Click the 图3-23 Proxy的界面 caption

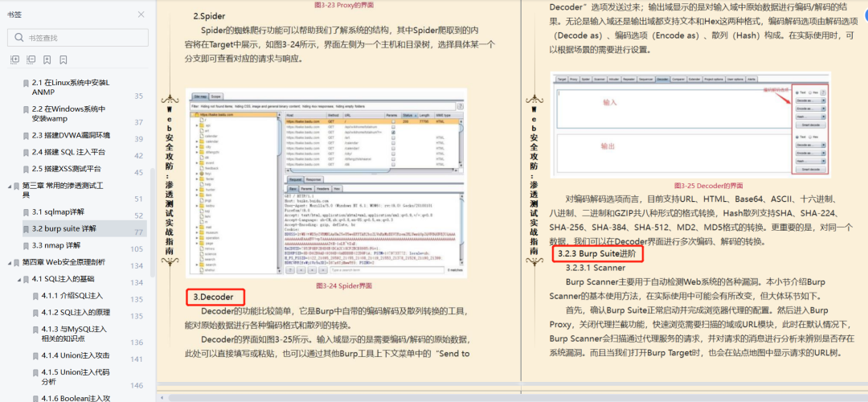344,5
